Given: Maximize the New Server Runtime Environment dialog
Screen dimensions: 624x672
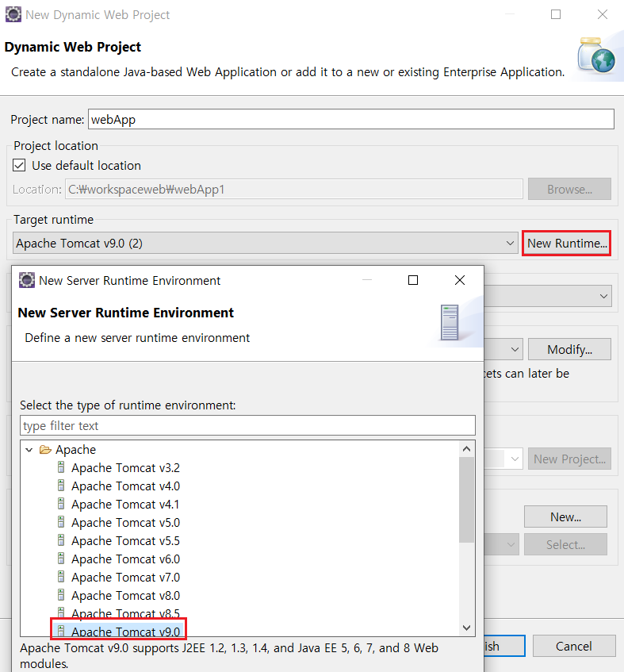Looking at the screenshot, I should (413, 280).
